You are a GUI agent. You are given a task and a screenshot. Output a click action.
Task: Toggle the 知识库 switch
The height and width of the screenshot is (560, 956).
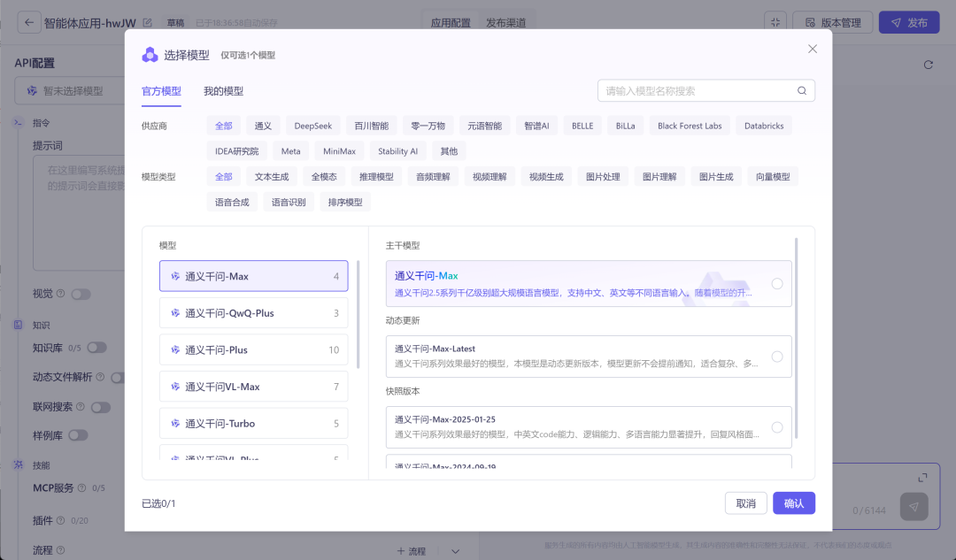(96, 348)
